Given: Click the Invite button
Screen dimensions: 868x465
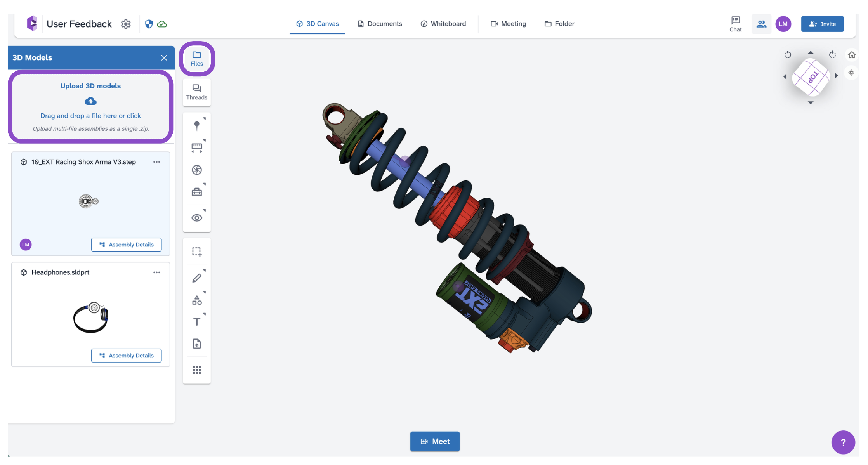Looking at the screenshot, I should pos(822,24).
